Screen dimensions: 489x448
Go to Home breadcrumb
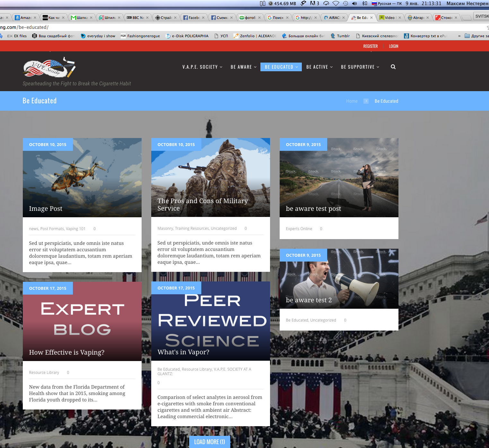point(352,101)
